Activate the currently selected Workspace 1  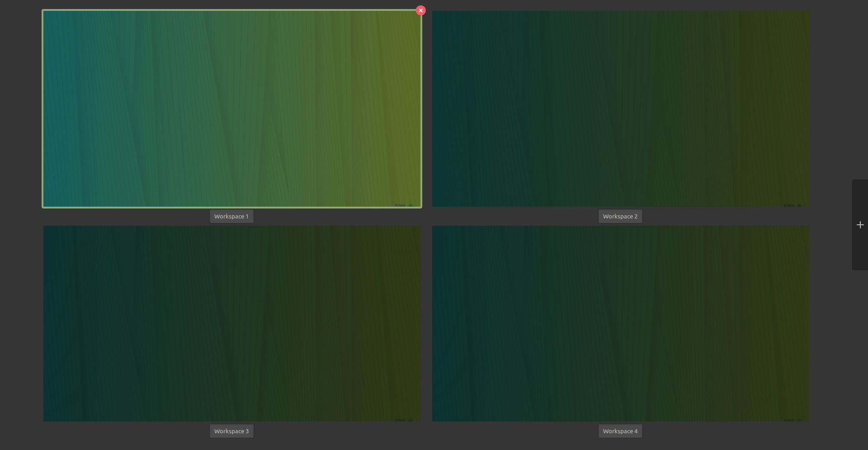point(231,109)
